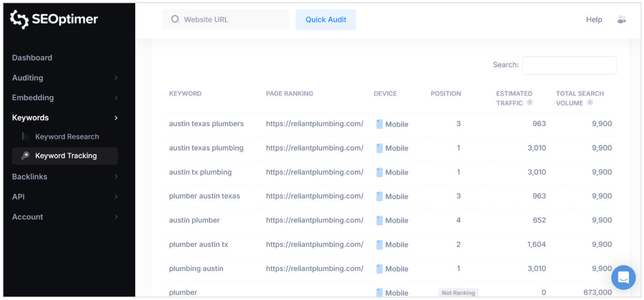Expand the Embedding sidebar section
The image size is (644, 300).
116,98
